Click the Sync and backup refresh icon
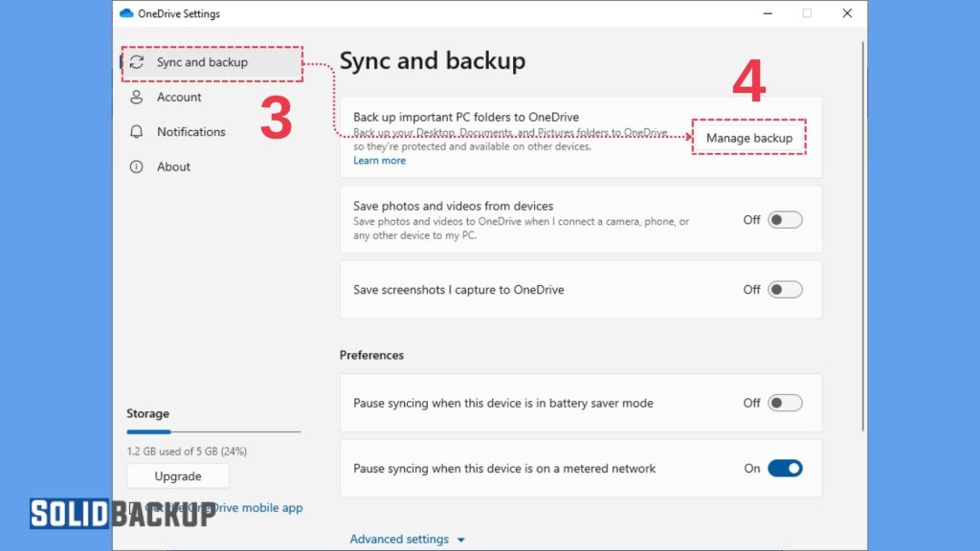The width and height of the screenshot is (980, 551). (x=136, y=62)
